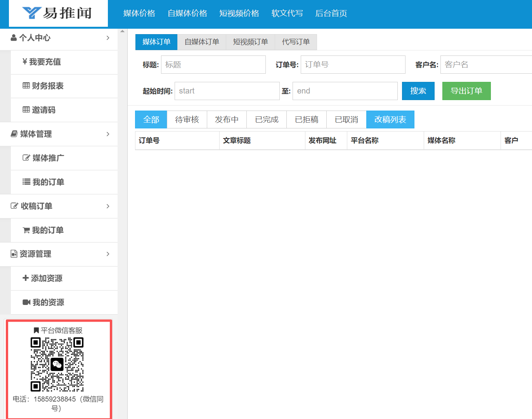Click the sidebar scroll up arrow

pos(122,31)
